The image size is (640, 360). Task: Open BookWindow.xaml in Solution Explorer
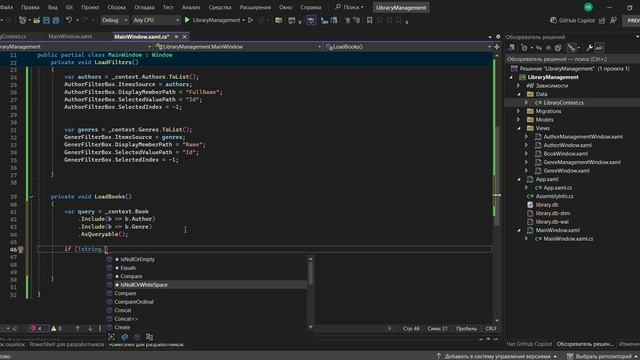click(565, 154)
